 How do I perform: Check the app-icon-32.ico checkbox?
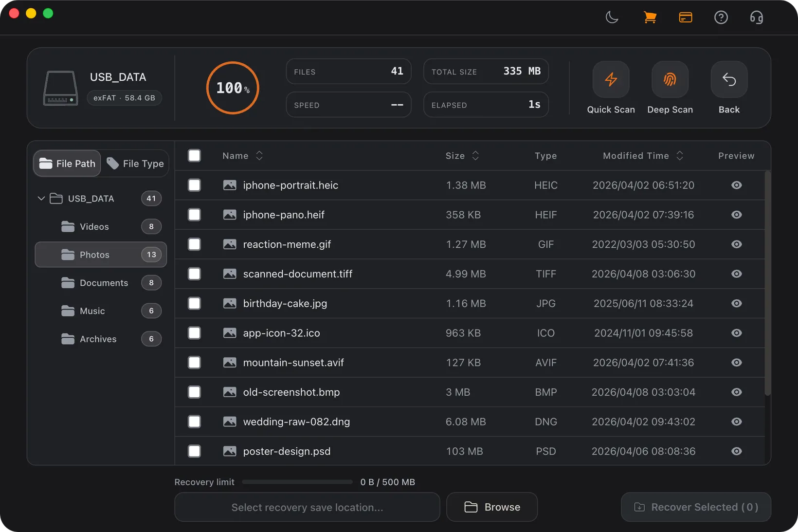pyautogui.click(x=194, y=333)
